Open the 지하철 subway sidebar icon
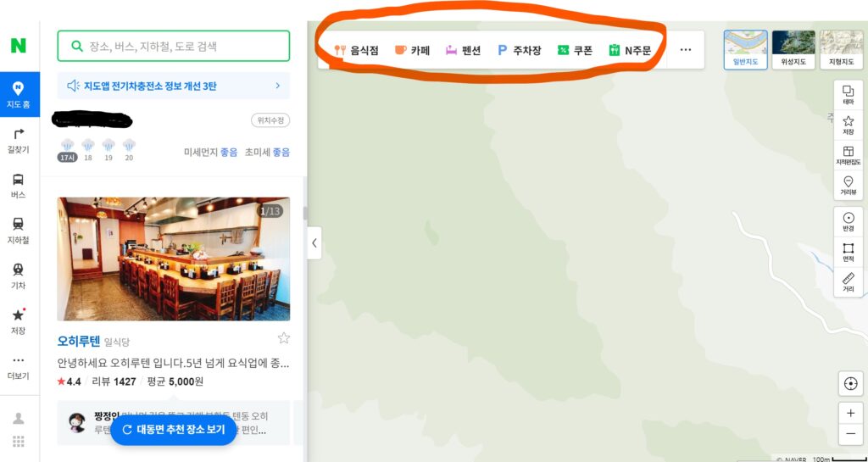 pyautogui.click(x=19, y=231)
